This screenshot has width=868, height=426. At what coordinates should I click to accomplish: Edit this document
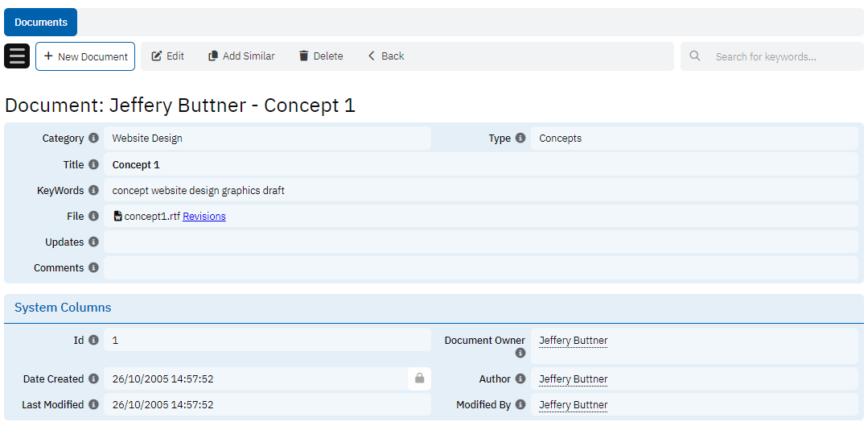tap(167, 56)
